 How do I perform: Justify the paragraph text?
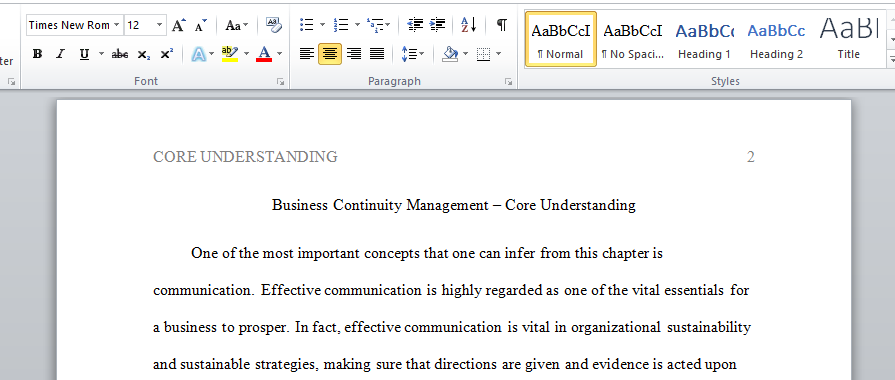[377, 54]
